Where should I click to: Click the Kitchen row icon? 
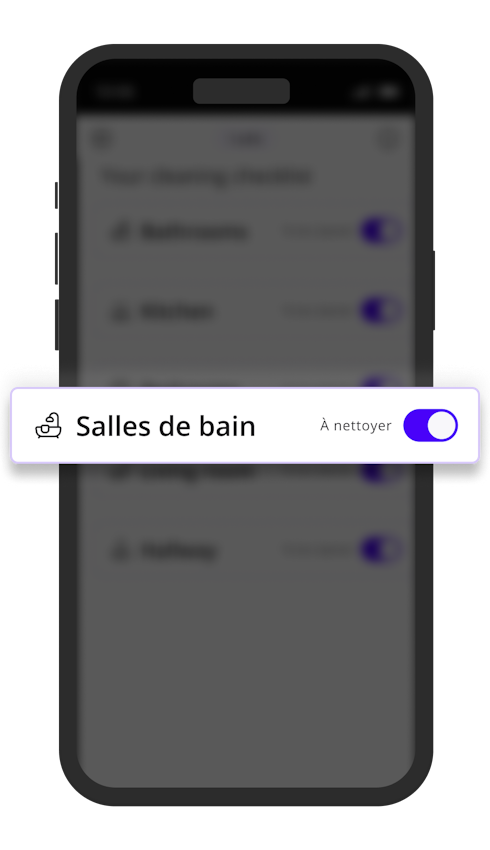(x=120, y=312)
